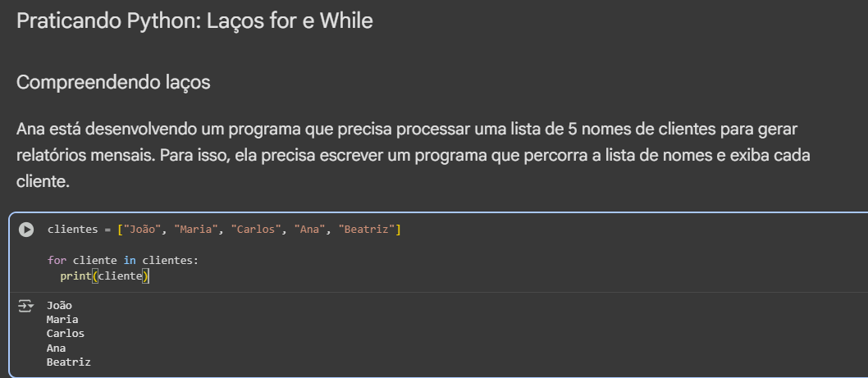Click the "Carlos" string in code
Image resolution: width=868 pixels, height=378 pixels.
pos(258,230)
